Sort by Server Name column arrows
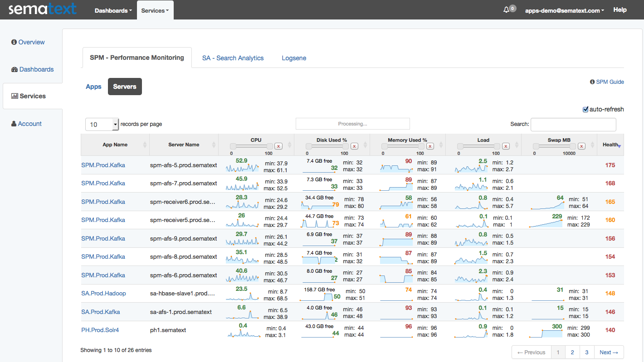The height and width of the screenshot is (362, 644). pos(214,145)
